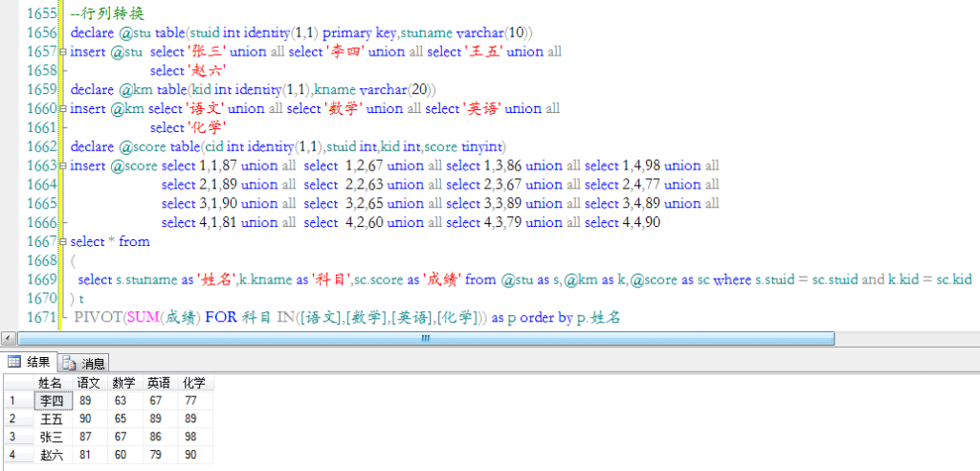
Task: Click the 李四 name cell
Action: 54,400
